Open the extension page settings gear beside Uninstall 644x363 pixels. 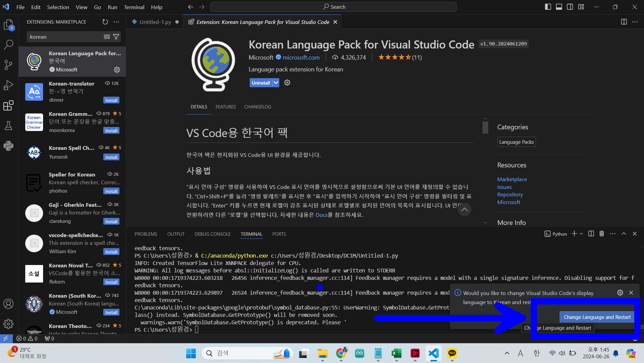(x=287, y=82)
